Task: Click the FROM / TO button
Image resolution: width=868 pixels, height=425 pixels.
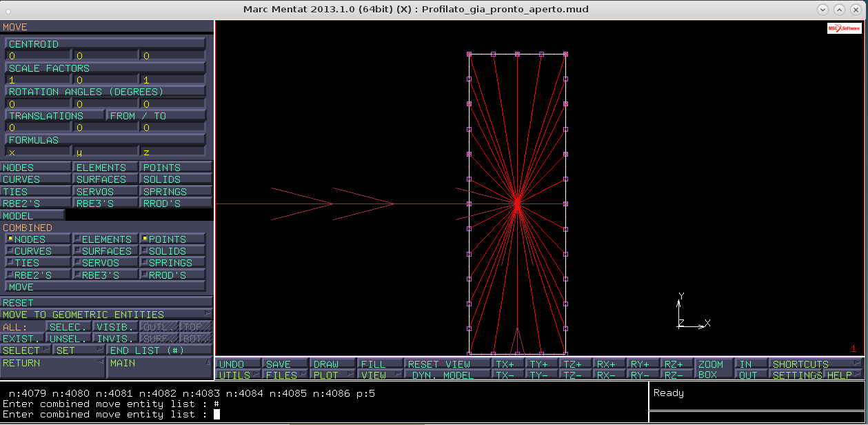Action: pos(156,116)
